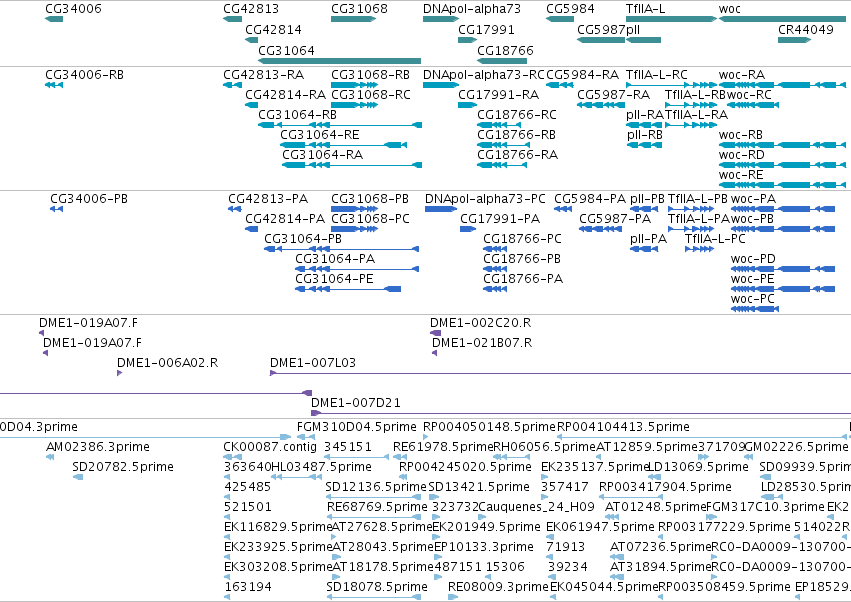Select protein woc-PC

(x=753, y=299)
